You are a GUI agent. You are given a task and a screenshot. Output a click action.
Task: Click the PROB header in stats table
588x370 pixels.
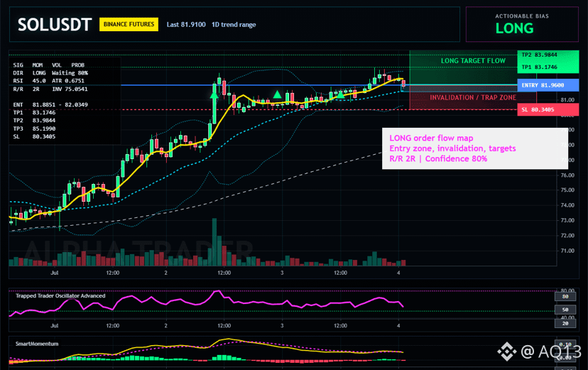[x=77, y=65]
